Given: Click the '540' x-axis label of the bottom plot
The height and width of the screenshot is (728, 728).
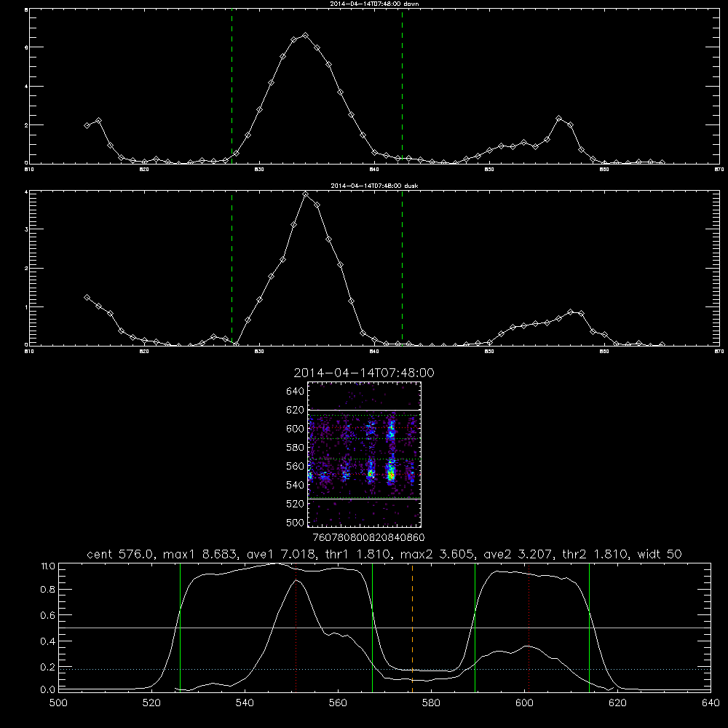Looking at the screenshot, I should 245,703.
